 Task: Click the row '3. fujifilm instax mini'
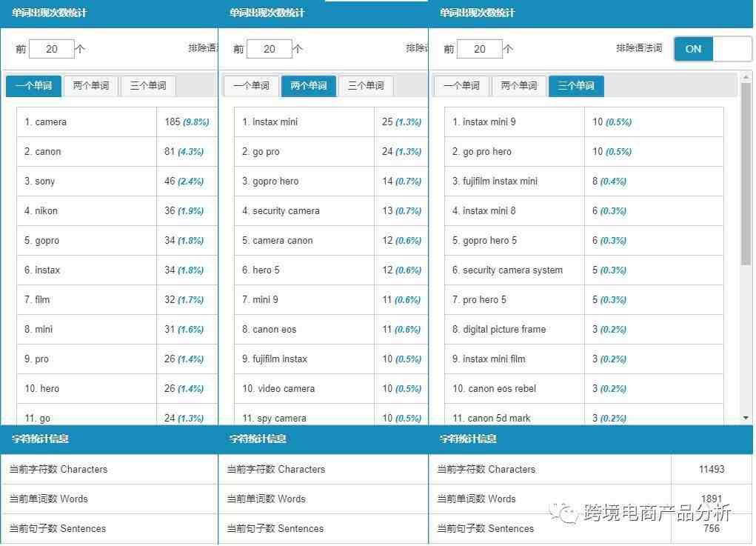pyautogui.click(x=584, y=182)
